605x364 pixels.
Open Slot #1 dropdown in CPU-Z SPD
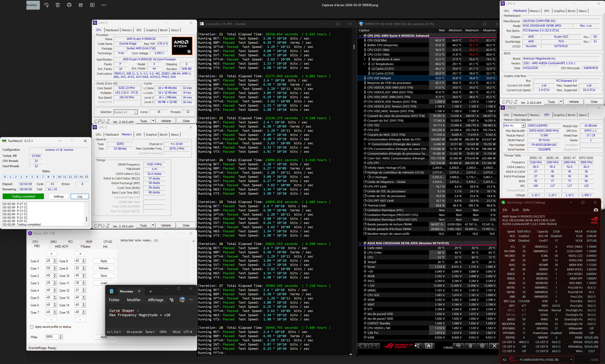[523, 126]
